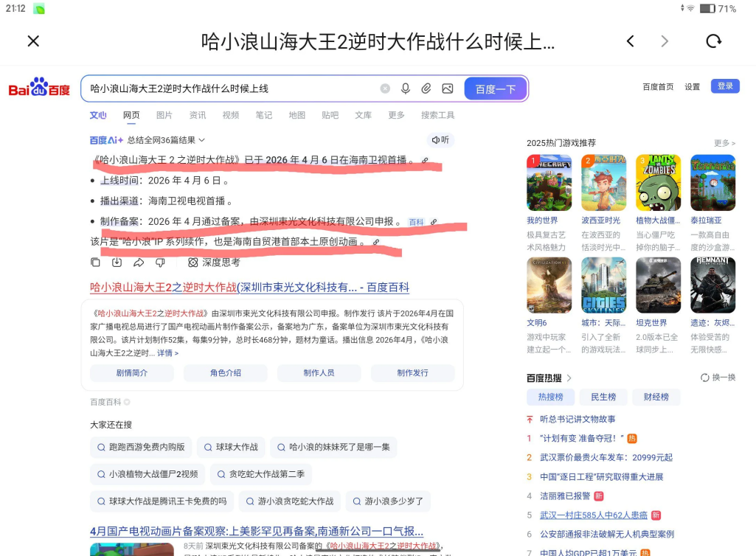Open the 制作人员 section
This screenshot has width=756, height=556.
click(x=319, y=373)
